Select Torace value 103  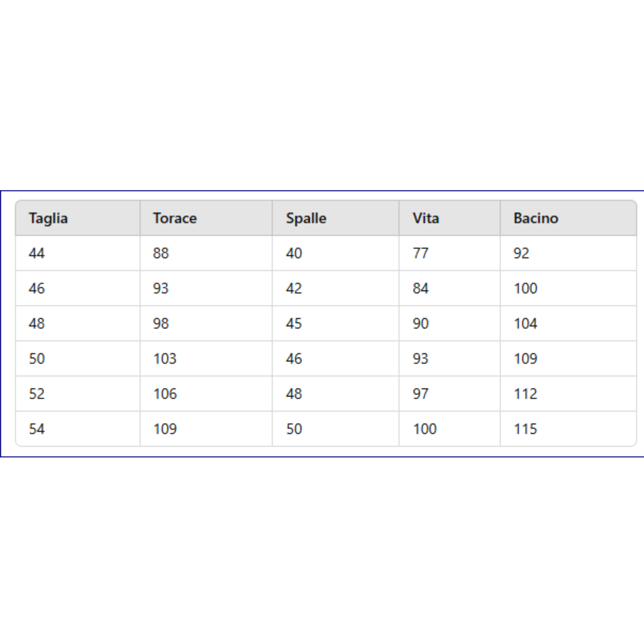[165, 359]
